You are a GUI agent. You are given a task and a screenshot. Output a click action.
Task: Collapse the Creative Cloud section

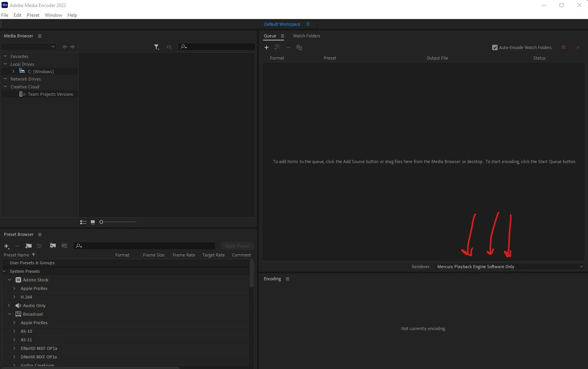pos(5,87)
